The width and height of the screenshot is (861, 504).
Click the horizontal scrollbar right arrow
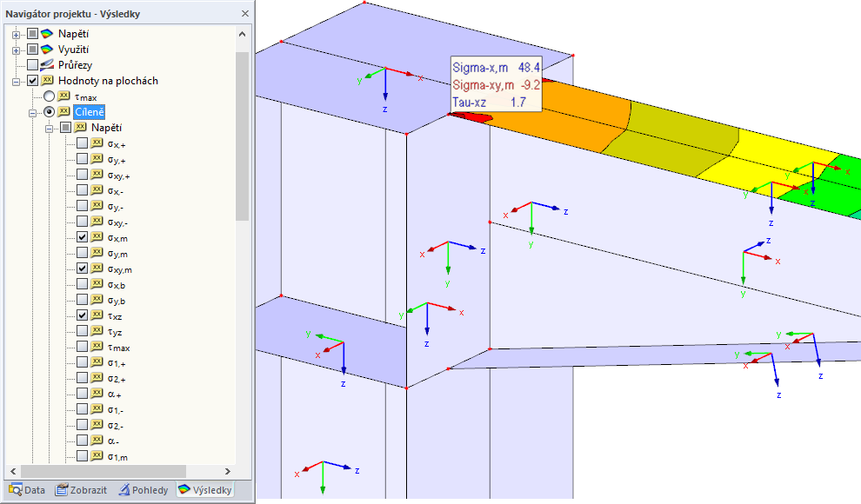point(228,471)
